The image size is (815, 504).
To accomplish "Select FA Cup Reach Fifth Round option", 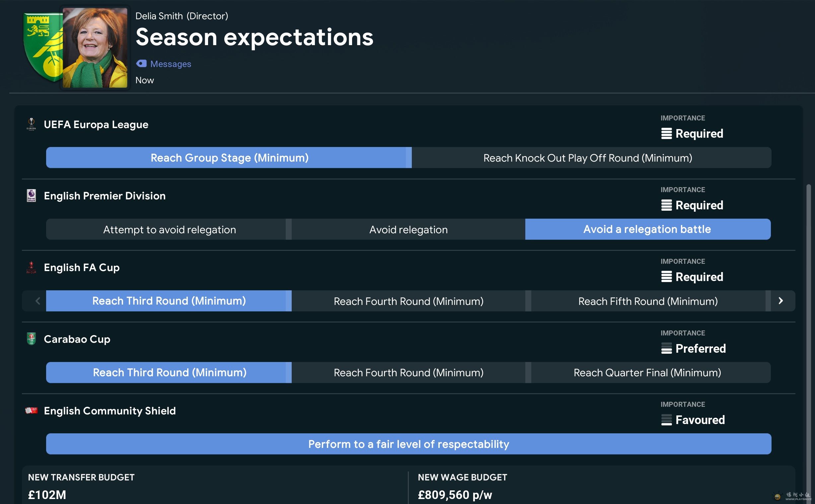I will [x=648, y=301].
